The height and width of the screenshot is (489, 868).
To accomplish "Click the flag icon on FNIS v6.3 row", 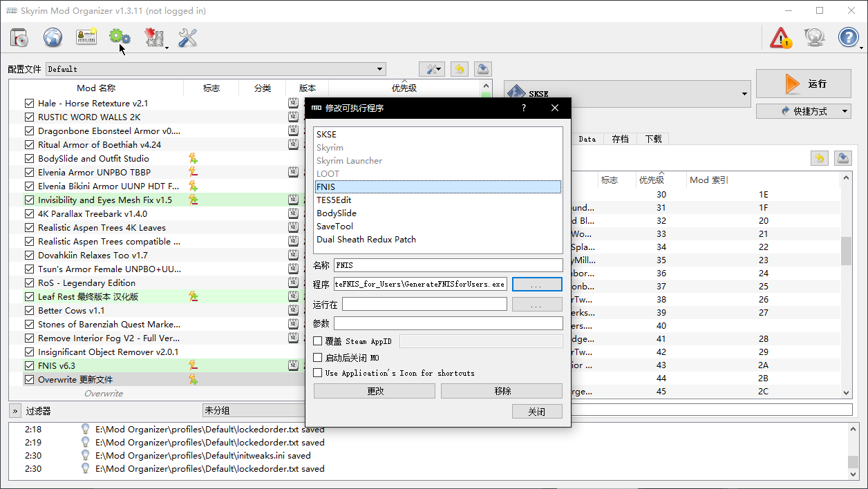I will coord(194,365).
